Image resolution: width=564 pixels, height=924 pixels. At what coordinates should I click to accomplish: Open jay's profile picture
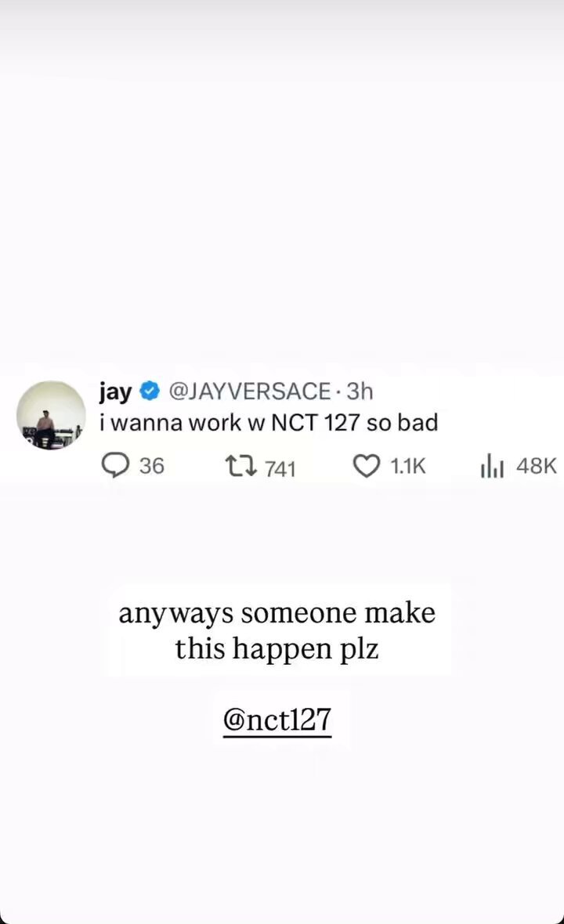pos(51,416)
